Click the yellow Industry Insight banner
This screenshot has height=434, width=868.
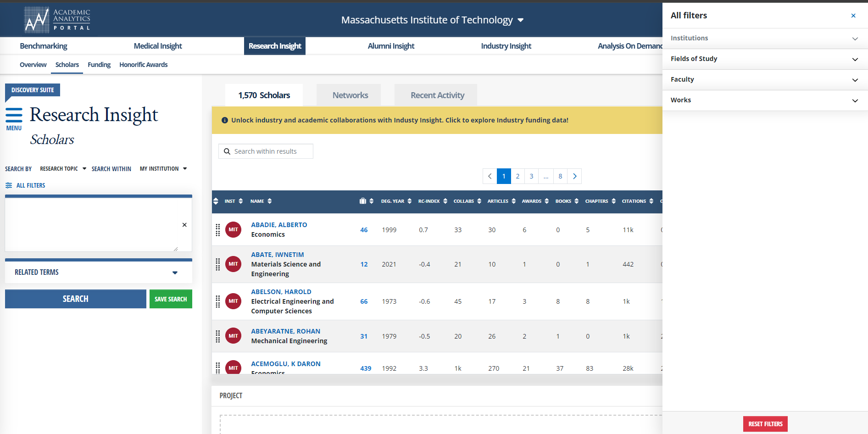[437, 120]
